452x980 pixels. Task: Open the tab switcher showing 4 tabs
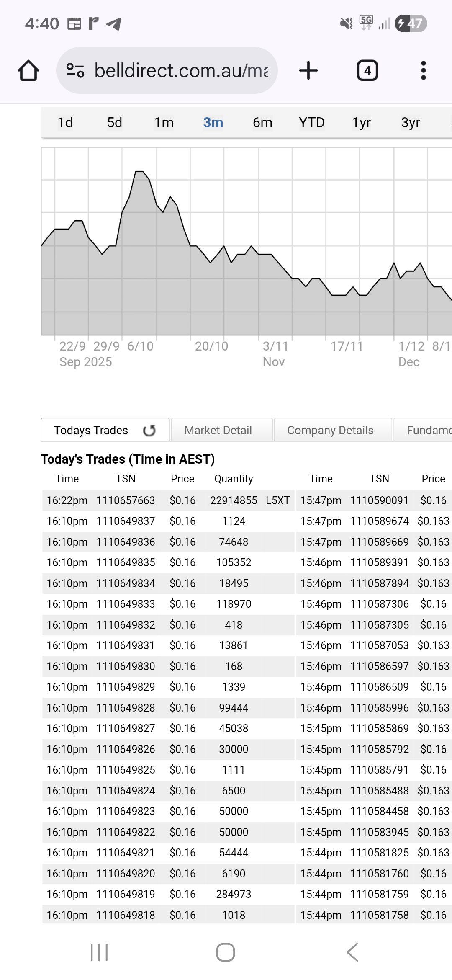coord(367,70)
